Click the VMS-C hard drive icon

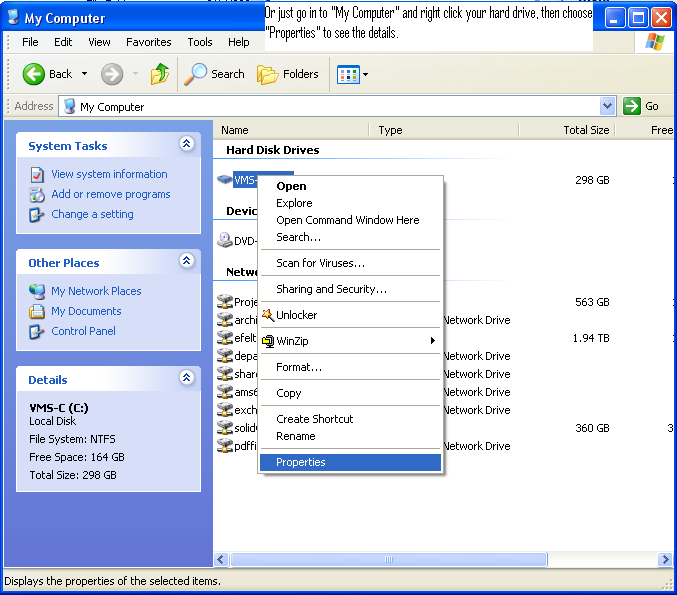pos(224,180)
